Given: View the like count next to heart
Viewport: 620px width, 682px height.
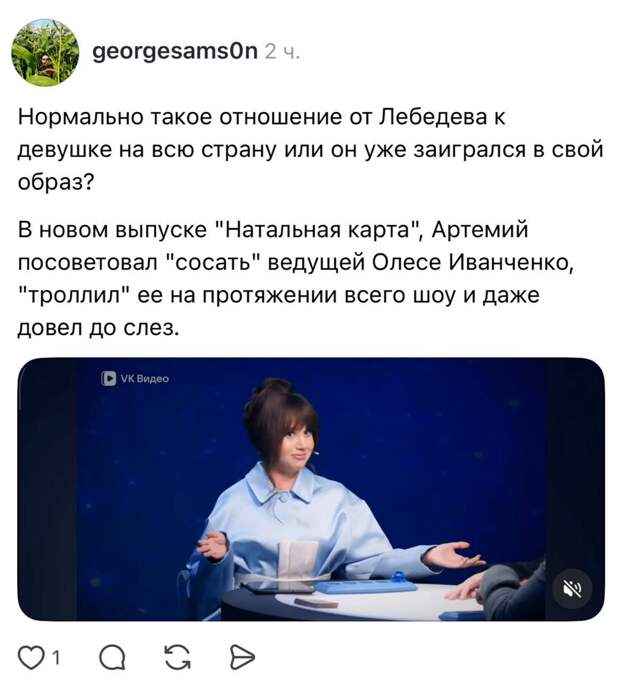Looking at the screenshot, I should pos(56,657).
